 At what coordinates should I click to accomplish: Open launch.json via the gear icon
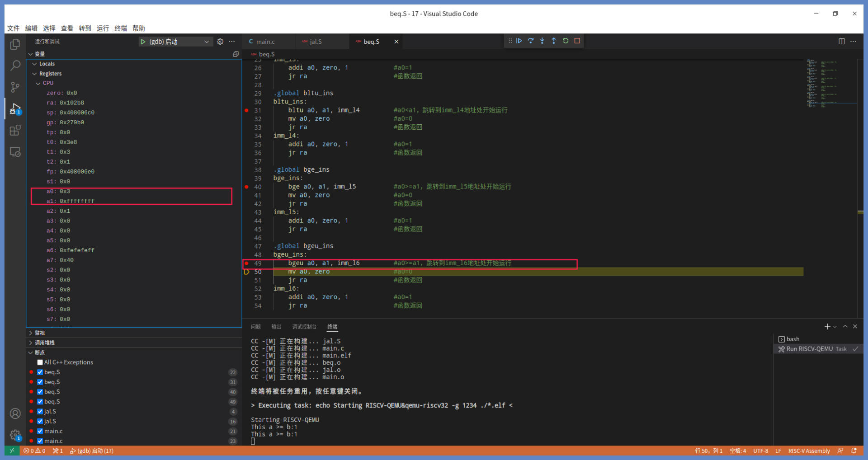tap(220, 42)
